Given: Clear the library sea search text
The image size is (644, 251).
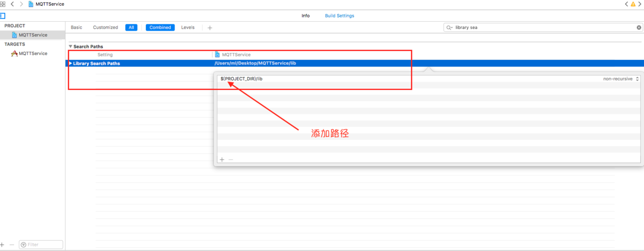Looking at the screenshot, I should pyautogui.click(x=639, y=28).
